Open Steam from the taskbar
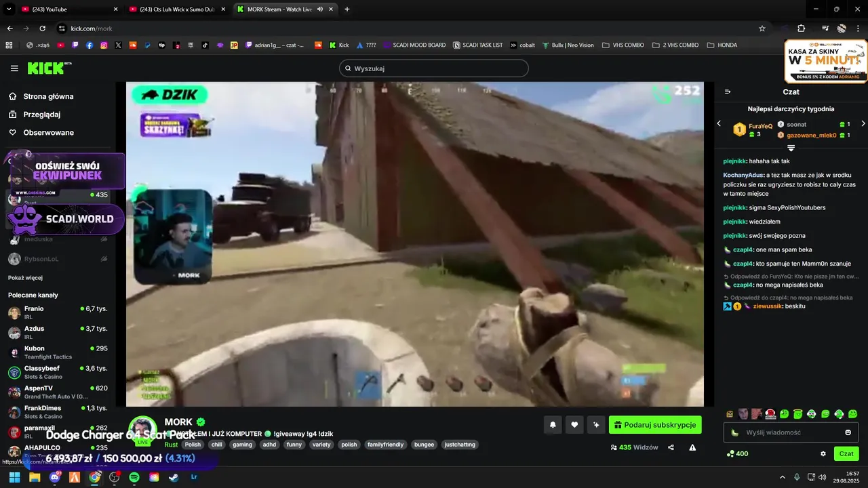868x488 pixels. (174, 477)
